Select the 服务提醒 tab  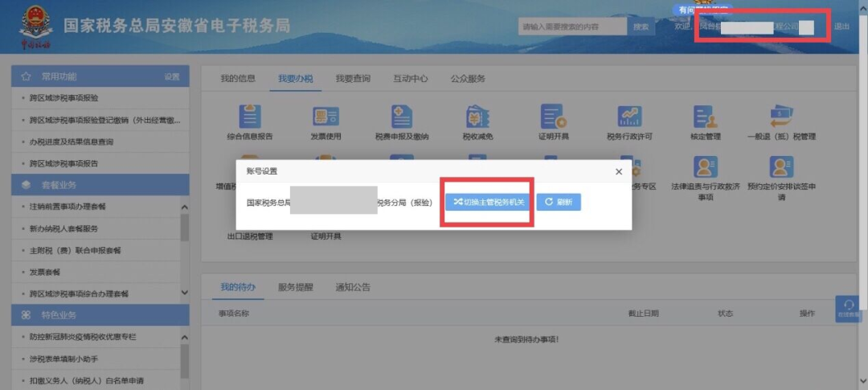(x=295, y=287)
